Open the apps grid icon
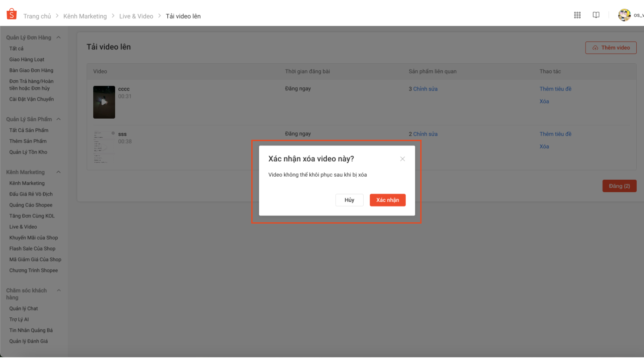Image resolution: width=644 pixels, height=362 pixels. [577, 15]
